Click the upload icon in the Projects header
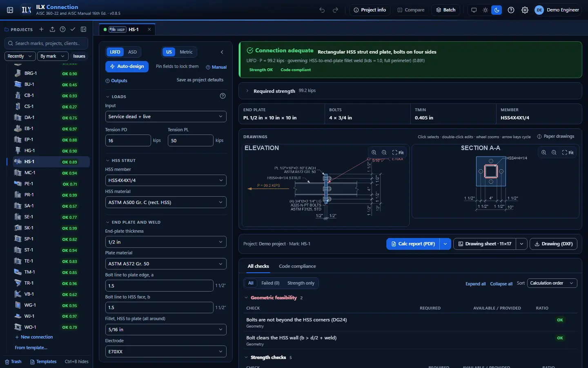The height and width of the screenshot is (368, 588). pyautogui.click(x=52, y=29)
